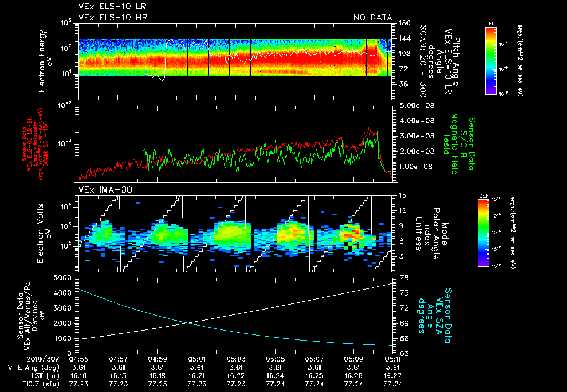Click the 5.00e-08 magnetic field tick

tap(417, 106)
